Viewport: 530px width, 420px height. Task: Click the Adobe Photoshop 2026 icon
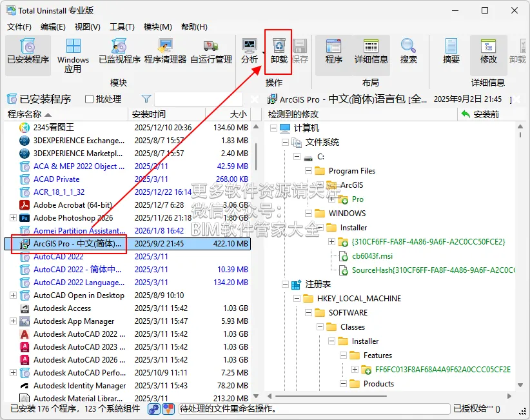(x=25, y=218)
